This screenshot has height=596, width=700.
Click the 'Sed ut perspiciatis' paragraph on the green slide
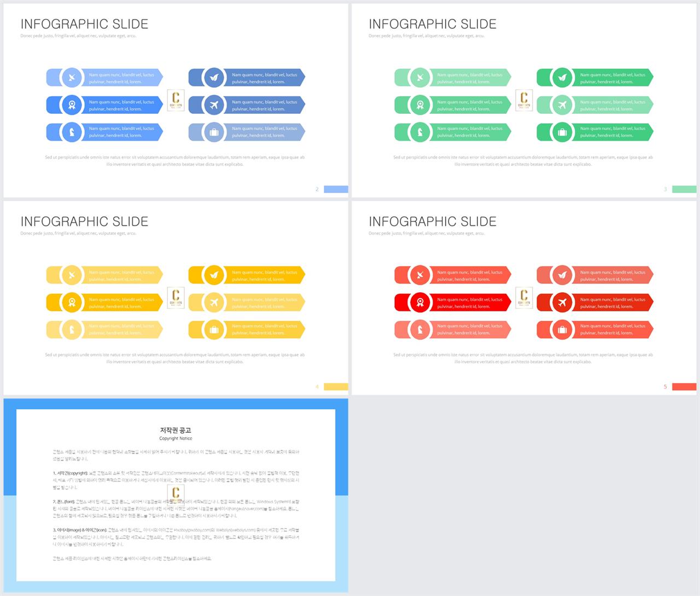tap(523, 161)
